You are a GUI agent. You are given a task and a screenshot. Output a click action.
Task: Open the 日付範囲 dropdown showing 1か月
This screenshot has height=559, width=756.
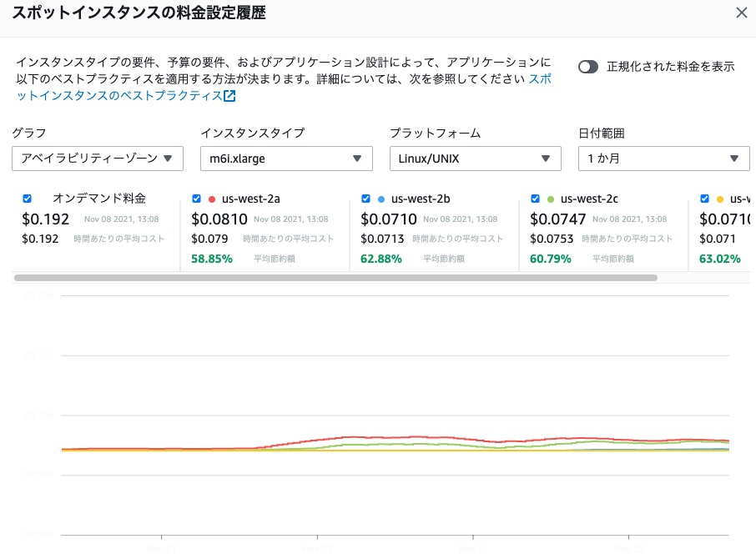[663, 159]
